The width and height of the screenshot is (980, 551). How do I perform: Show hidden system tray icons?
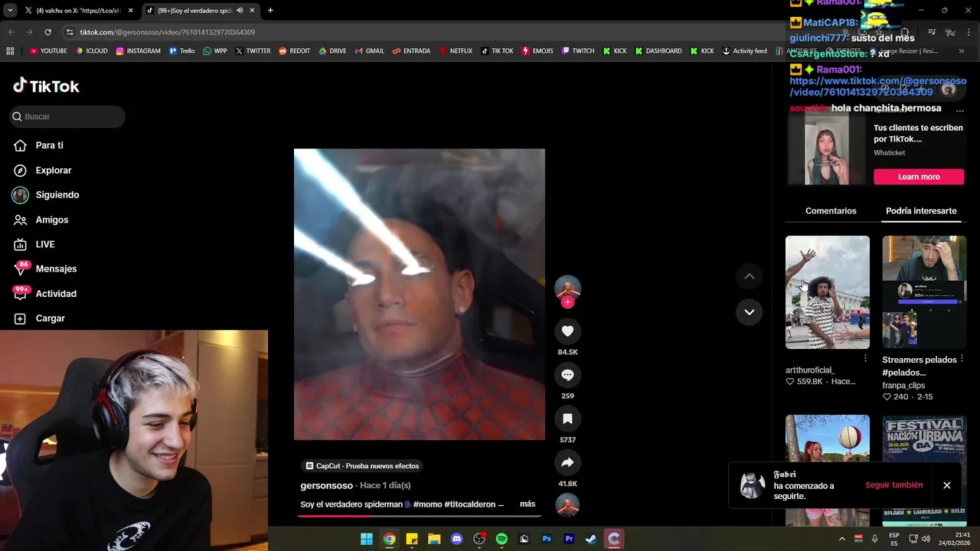tap(841, 539)
